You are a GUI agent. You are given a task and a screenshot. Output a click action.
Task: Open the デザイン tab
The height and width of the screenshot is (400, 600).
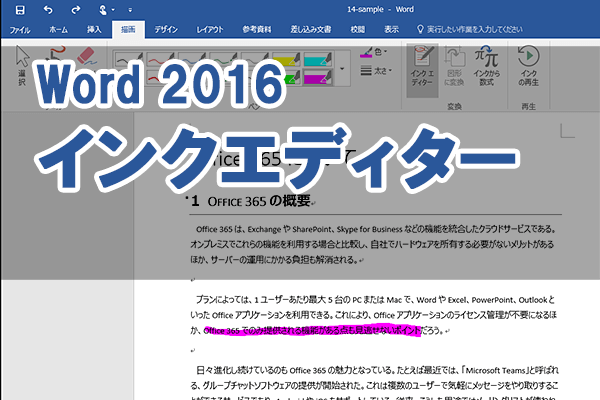click(x=166, y=29)
